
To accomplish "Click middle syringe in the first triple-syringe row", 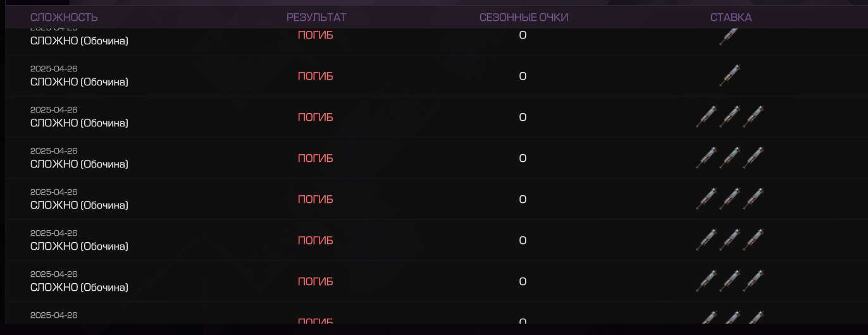I will (x=730, y=116).
